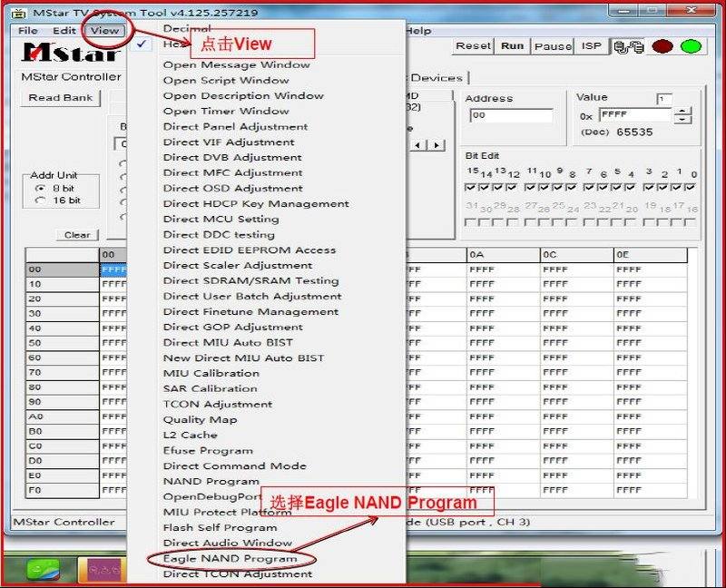This screenshot has height=588, width=726.
Task: Focus the Address input field
Action: coord(511,115)
